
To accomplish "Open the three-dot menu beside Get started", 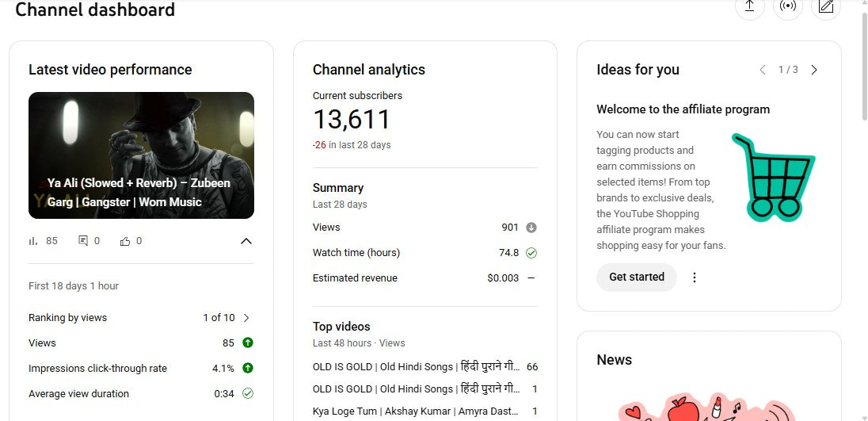I will pyautogui.click(x=695, y=277).
